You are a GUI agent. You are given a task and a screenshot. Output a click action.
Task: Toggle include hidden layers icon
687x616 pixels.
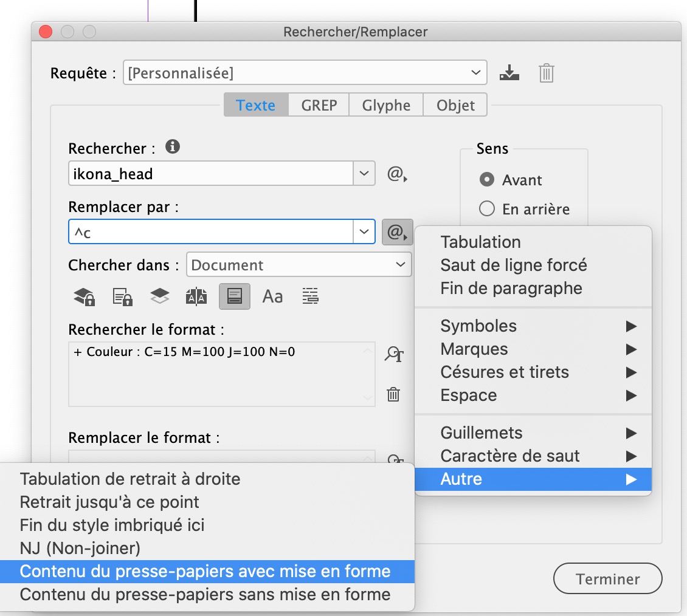coord(159,296)
